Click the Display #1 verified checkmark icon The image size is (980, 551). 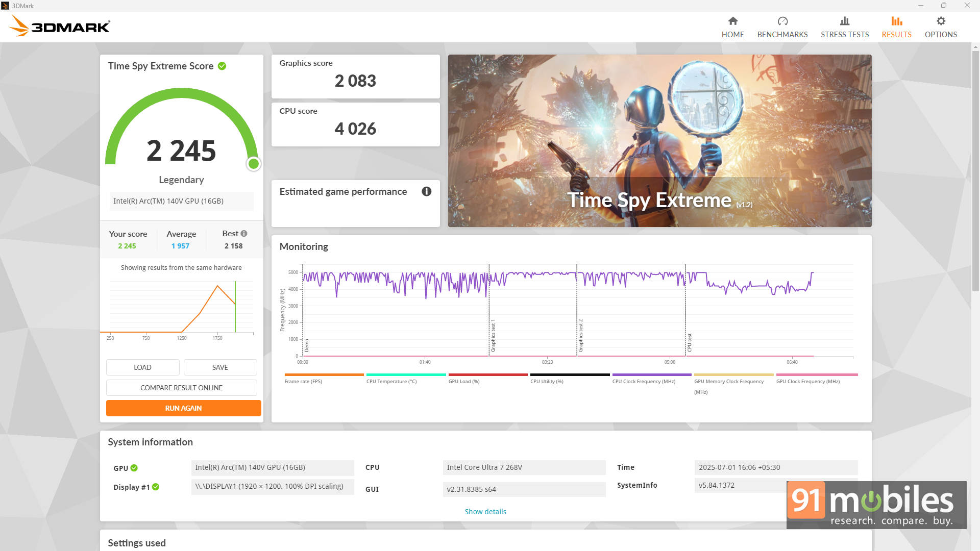(x=156, y=487)
